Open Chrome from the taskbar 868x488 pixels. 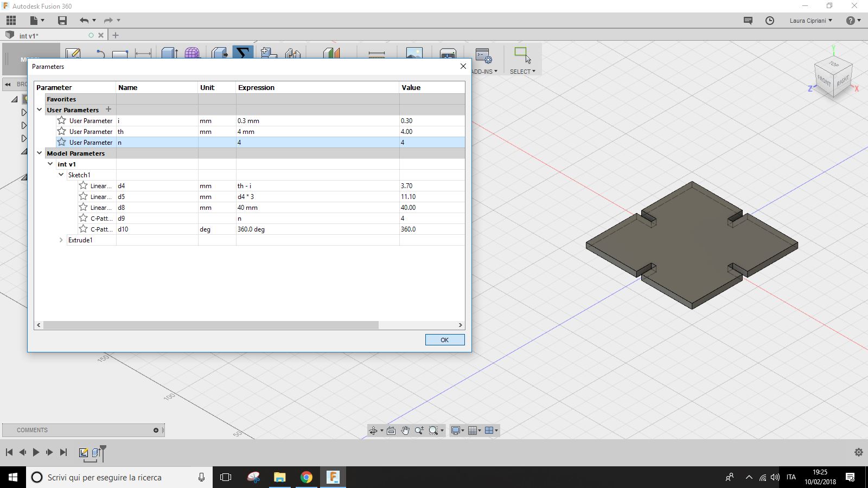point(307,477)
